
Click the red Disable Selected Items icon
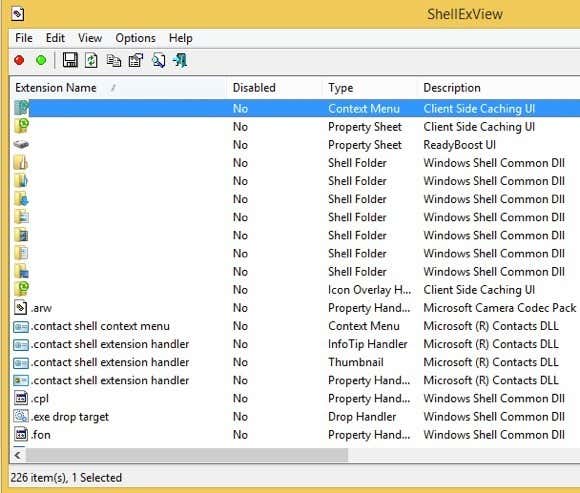coord(19,60)
